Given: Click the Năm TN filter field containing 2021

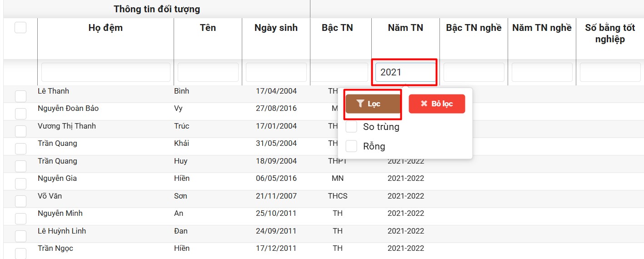Looking at the screenshot, I should [405, 72].
